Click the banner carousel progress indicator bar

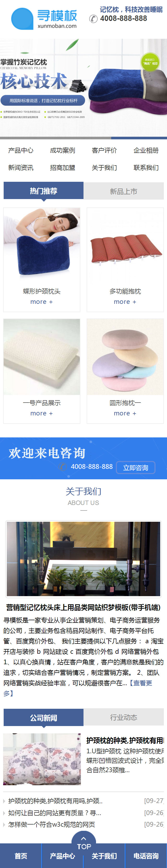click(83, 138)
